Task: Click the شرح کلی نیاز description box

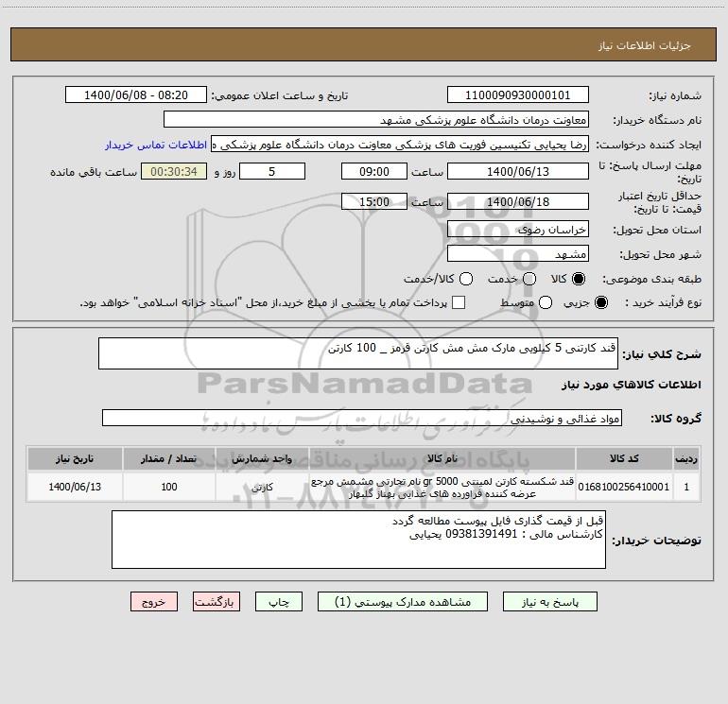Action: coord(358,353)
